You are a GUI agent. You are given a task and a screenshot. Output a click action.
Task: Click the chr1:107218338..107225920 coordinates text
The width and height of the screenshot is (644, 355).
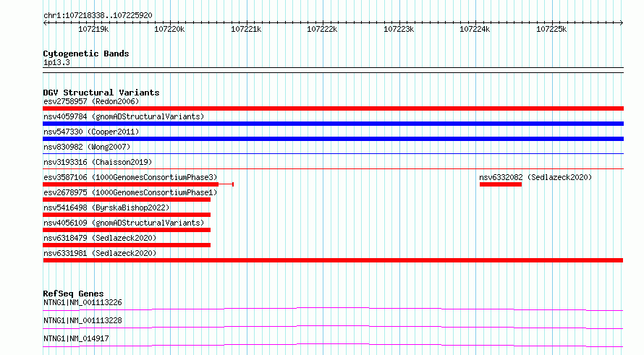coord(98,15)
